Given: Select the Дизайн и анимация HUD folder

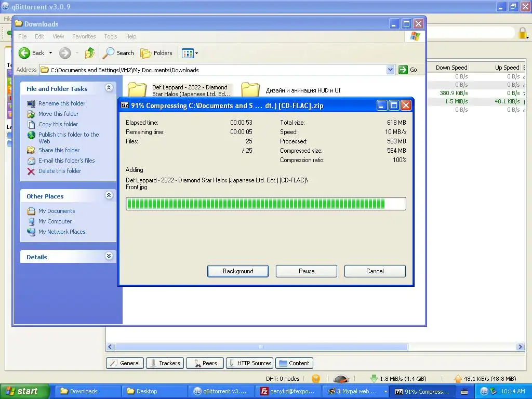Looking at the screenshot, I should point(291,90).
